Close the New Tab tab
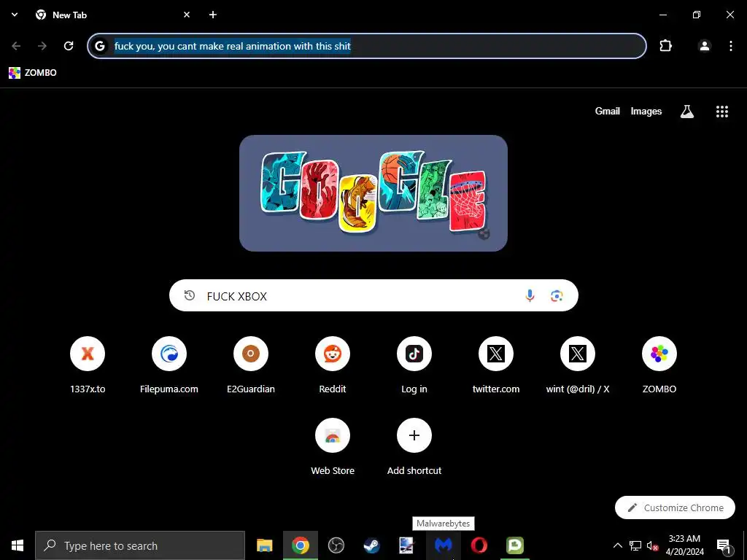Screen dimensions: 747x560 (x=187, y=15)
